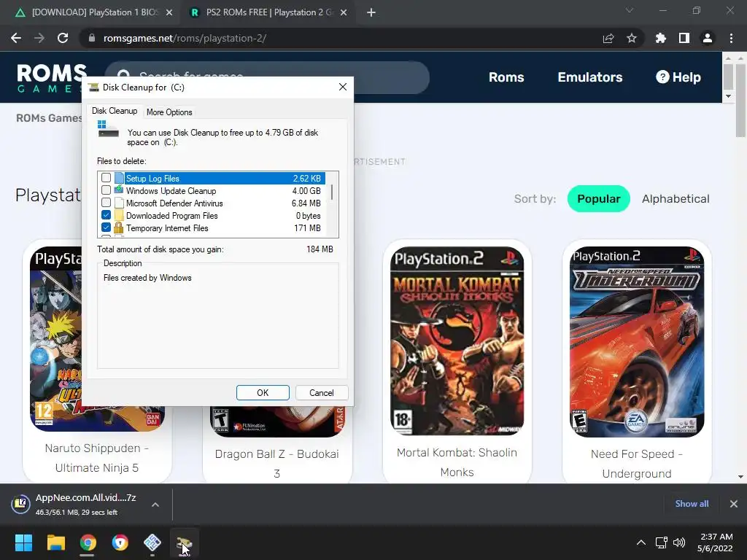This screenshot has height=560, width=747.
Task: Reload the romsgames page
Action: point(63,38)
